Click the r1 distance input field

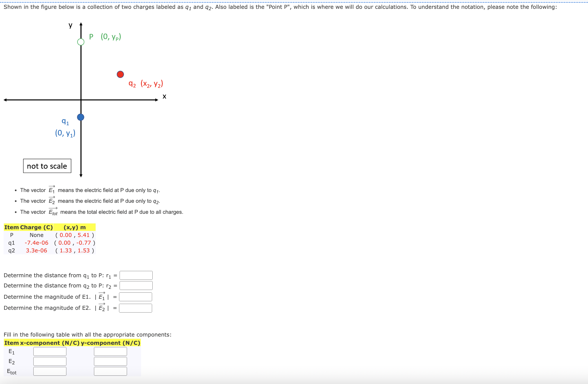(136, 275)
